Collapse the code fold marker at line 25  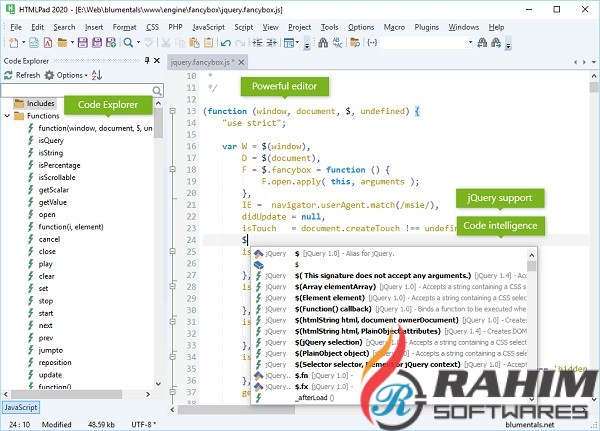click(173, 251)
